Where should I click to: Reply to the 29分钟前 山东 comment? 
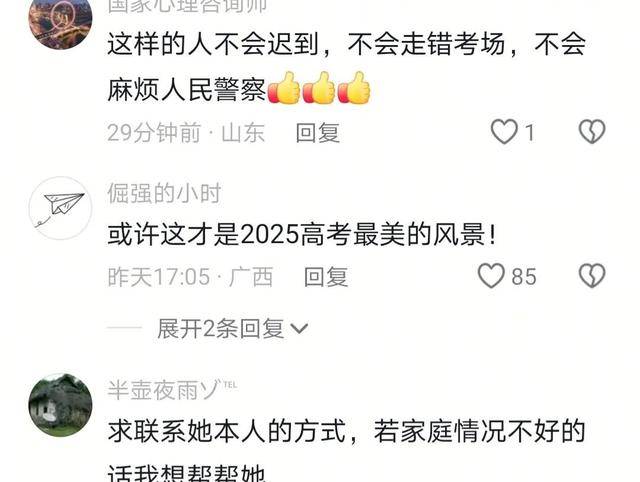pos(318,133)
